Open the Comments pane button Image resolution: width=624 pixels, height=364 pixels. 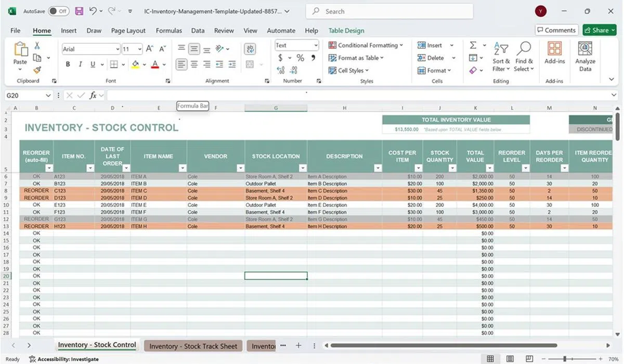pyautogui.click(x=556, y=30)
